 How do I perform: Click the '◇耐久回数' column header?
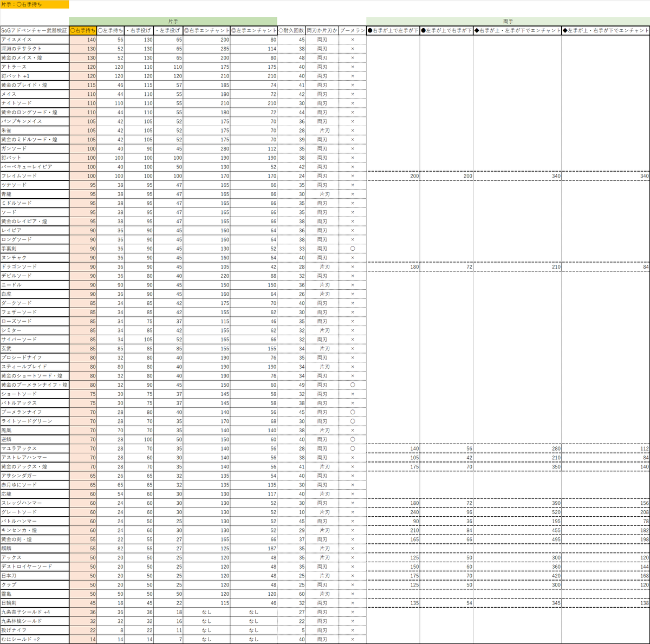[291, 30]
